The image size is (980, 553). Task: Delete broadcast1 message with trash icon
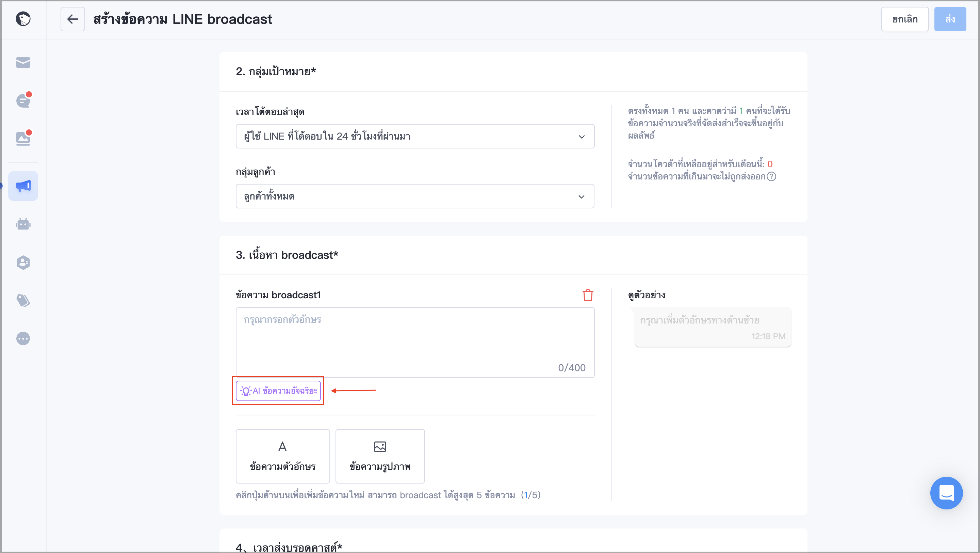point(588,295)
